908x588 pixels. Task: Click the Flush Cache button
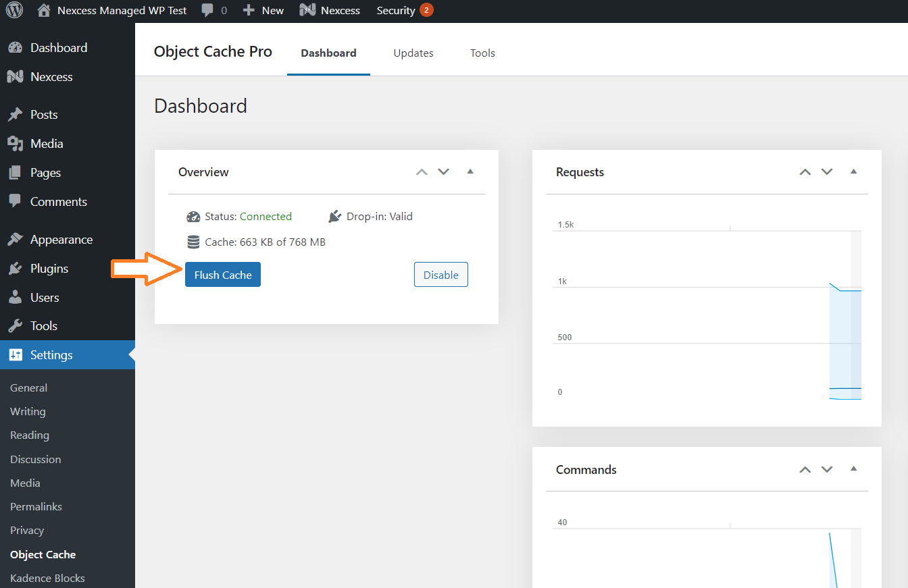coord(223,275)
